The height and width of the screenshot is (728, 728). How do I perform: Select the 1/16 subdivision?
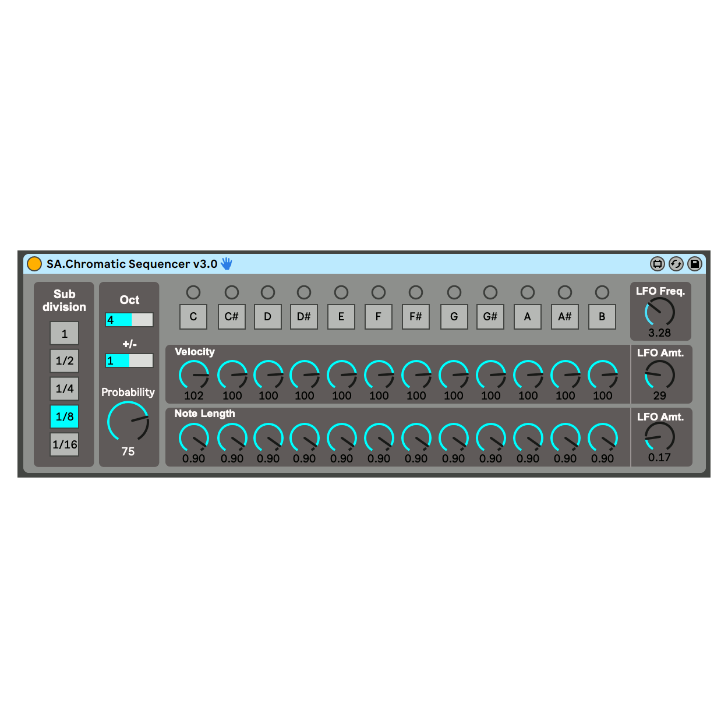65,444
